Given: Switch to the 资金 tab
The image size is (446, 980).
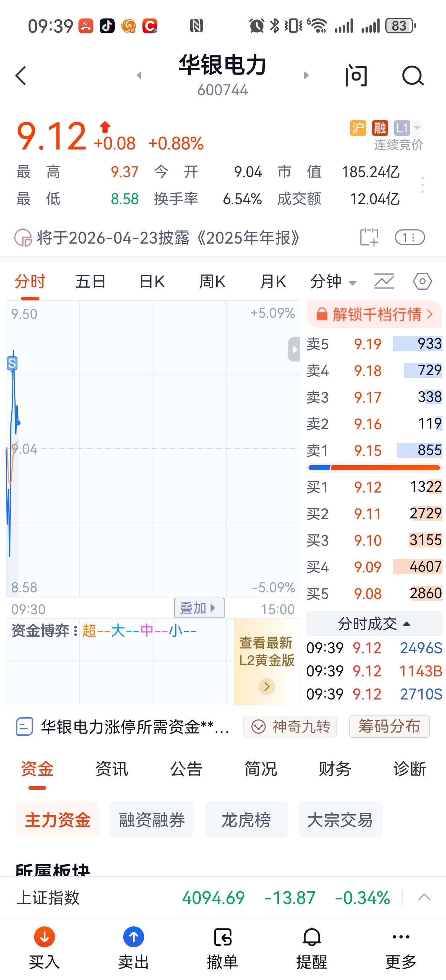Looking at the screenshot, I should pyautogui.click(x=37, y=769).
